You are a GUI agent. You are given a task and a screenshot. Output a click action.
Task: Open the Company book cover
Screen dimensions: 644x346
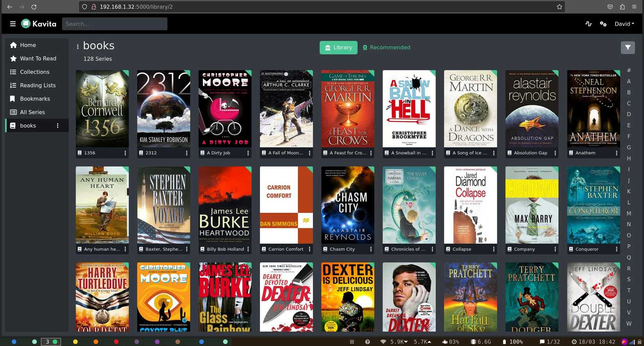coord(532,205)
